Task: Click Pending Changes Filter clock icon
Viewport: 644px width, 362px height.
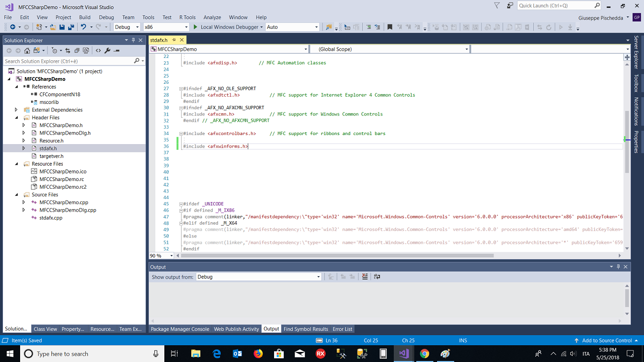Action: (x=54, y=50)
